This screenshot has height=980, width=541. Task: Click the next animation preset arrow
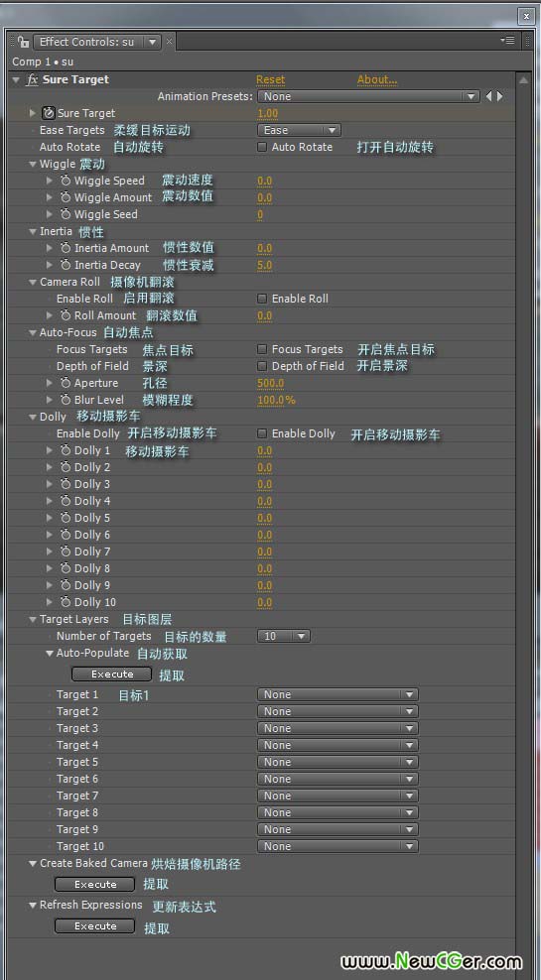tap(499, 97)
